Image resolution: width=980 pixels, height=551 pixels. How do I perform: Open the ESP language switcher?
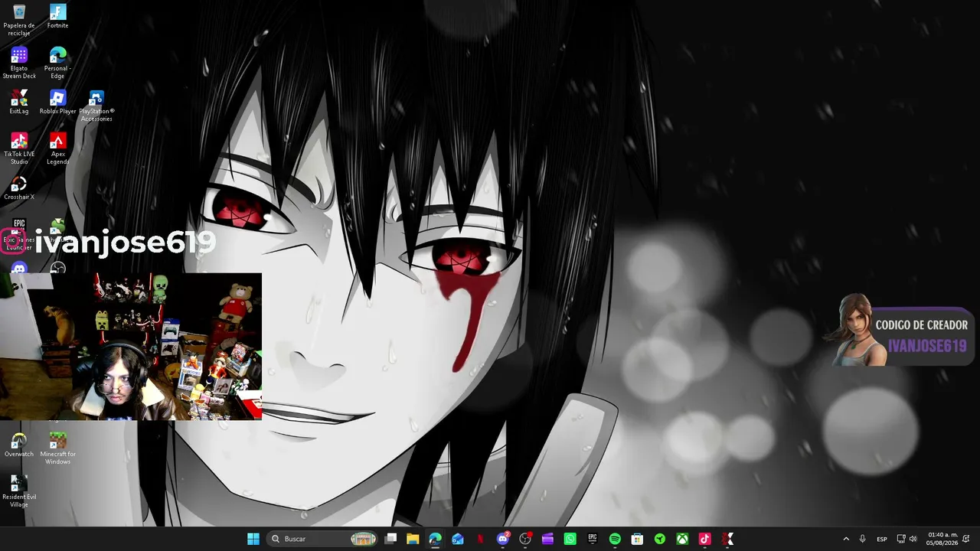pyautogui.click(x=882, y=539)
